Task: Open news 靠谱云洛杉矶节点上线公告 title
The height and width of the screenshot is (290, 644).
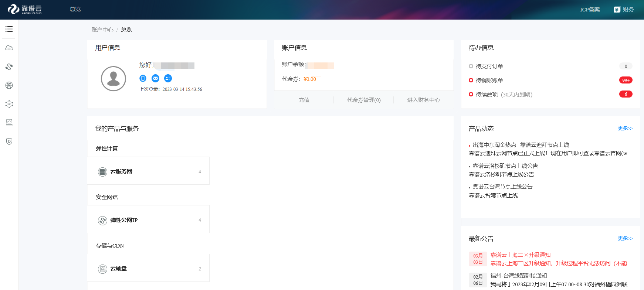Action: pyautogui.click(x=505, y=166)
